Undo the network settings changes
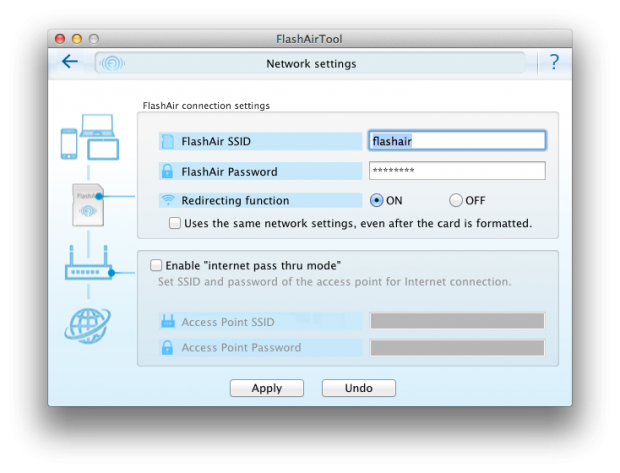The image size is (620, 473). click(359, 388)
